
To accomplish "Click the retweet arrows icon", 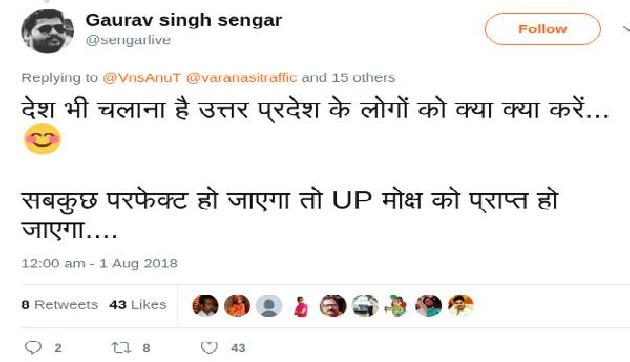I will pyautogui.click(x=121, y=347).
